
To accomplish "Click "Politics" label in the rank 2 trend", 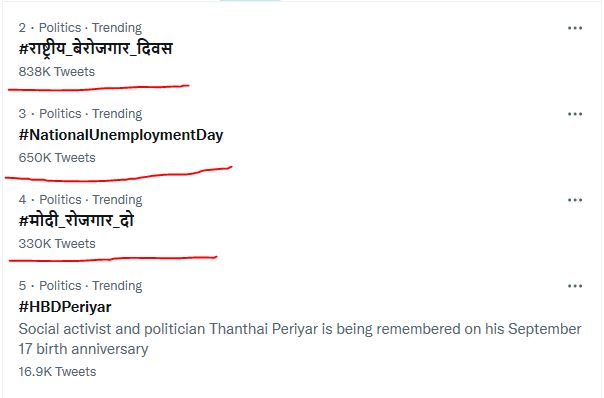I will pyautogui.click(x=60, y=28).
